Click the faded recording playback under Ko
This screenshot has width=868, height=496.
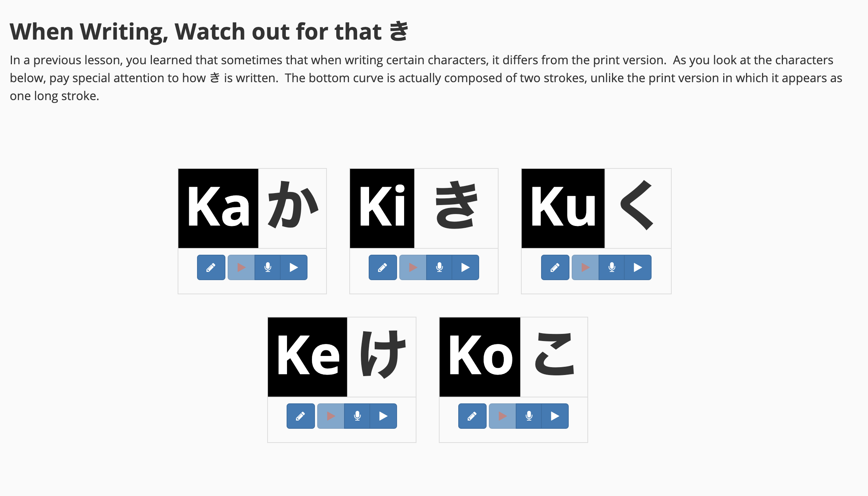coord(503,416)
